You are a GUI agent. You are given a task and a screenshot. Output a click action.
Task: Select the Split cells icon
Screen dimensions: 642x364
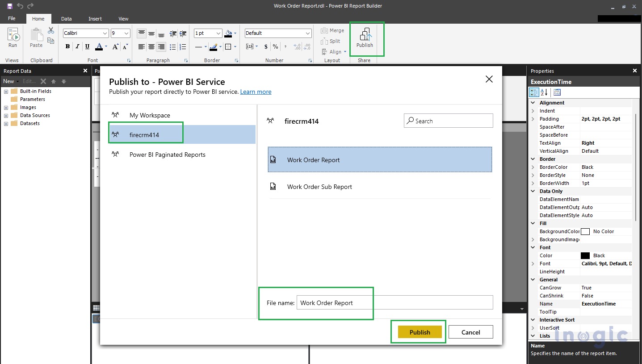pyautogui.click(x=330, y=41)
